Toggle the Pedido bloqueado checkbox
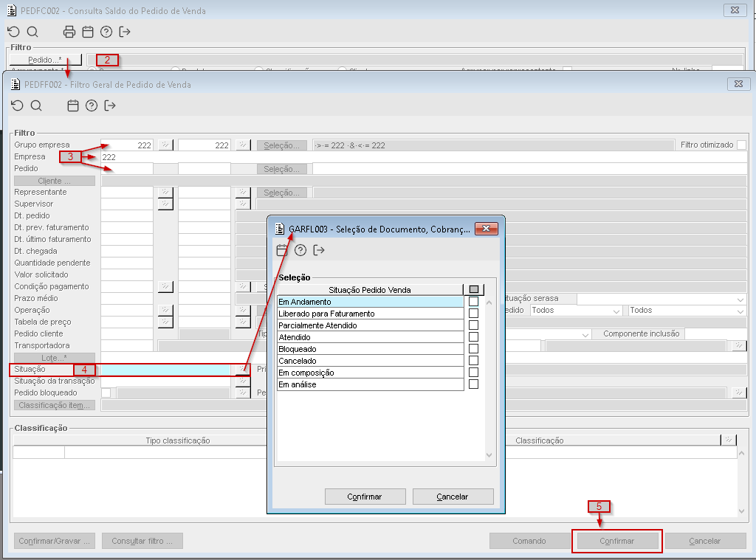This screenshot has width=756, height=560. 106,393
